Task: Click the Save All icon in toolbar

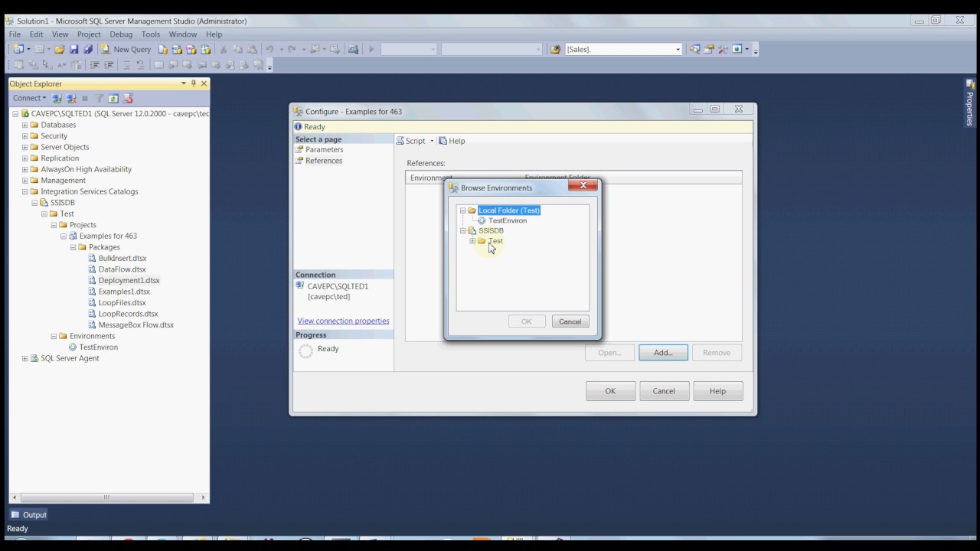Action: pyautogui.click(x=88, y=49)
